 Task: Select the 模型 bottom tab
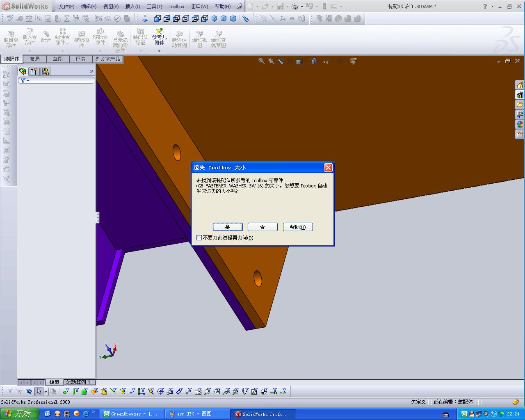coord(54,382)
